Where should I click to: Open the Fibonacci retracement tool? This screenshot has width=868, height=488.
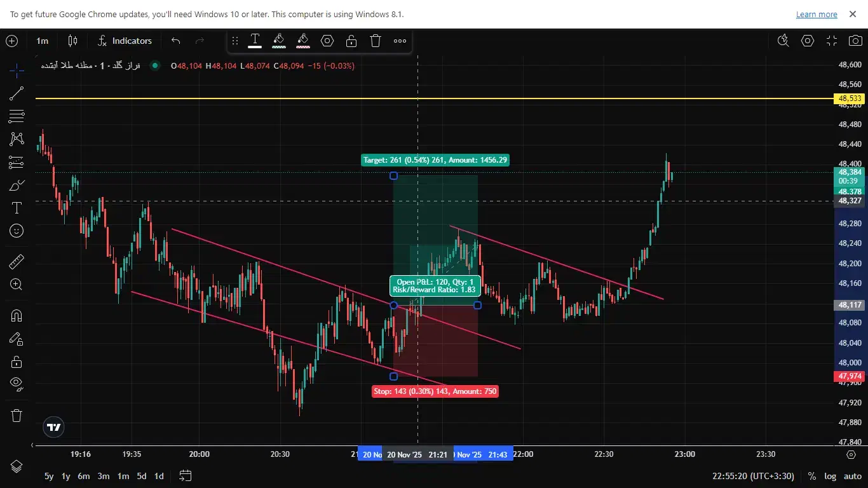[x=17, y=116]
